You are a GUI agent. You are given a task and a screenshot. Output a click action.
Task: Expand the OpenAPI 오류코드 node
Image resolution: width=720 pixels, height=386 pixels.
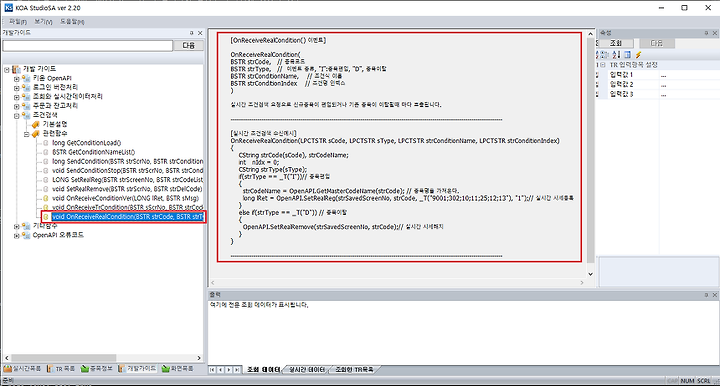17,235
